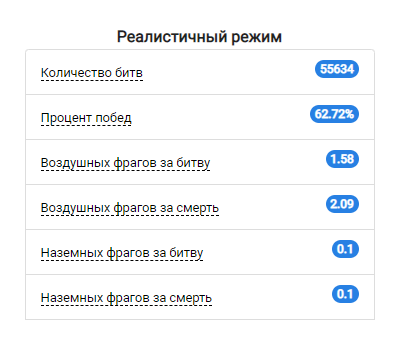Click the 'Наземных фрагов за смерть' label
This screenshot has height=363, width=397.
pyautogui.click(x=126, y=298)
